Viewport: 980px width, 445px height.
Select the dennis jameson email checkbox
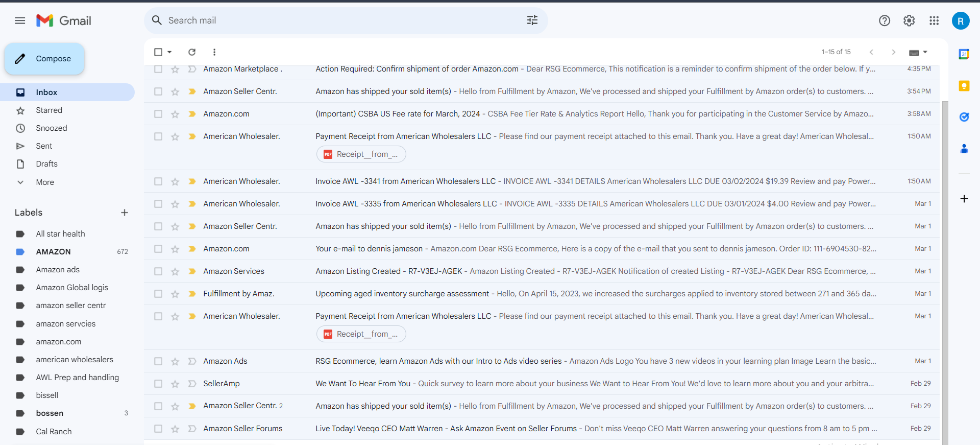158,249
